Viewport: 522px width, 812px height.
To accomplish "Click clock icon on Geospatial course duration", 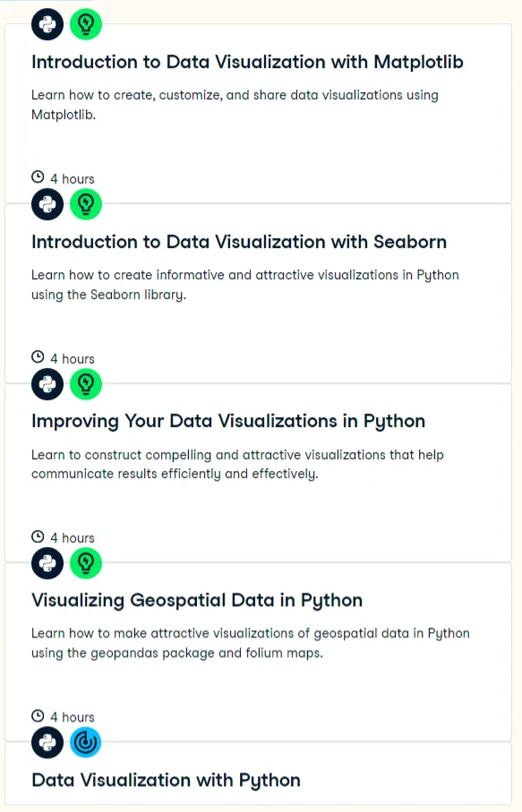I will coord(38,715).
